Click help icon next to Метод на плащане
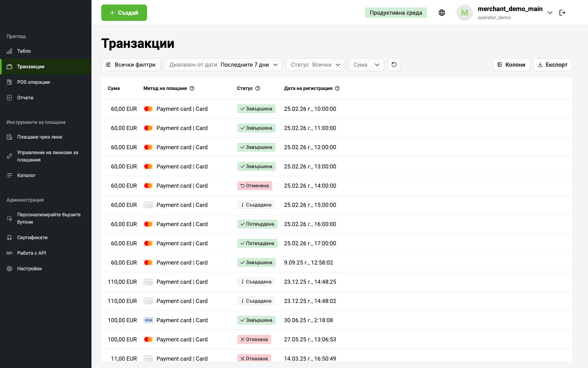 [x=192, y=88]
